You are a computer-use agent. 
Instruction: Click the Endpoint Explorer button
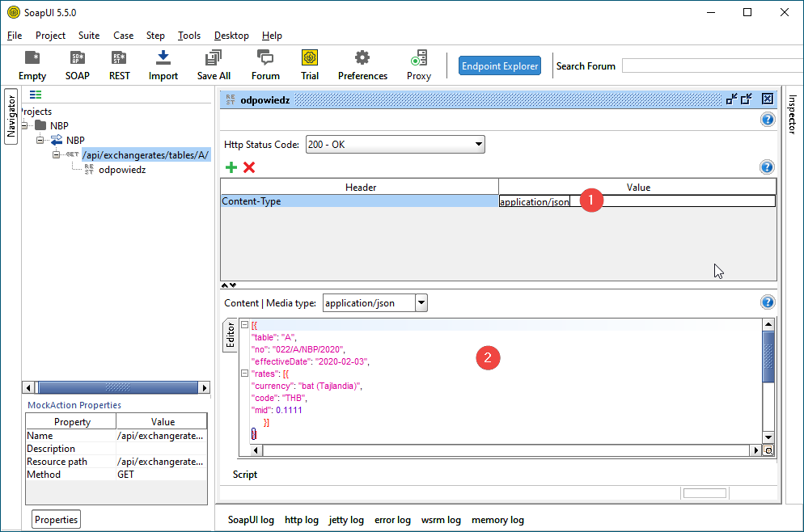(499, 65)
